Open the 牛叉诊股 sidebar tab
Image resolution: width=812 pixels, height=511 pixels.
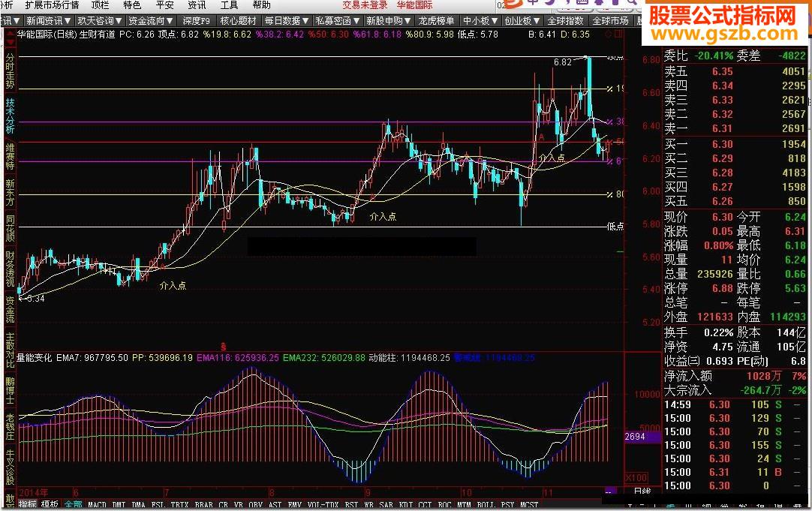[10, 467]
